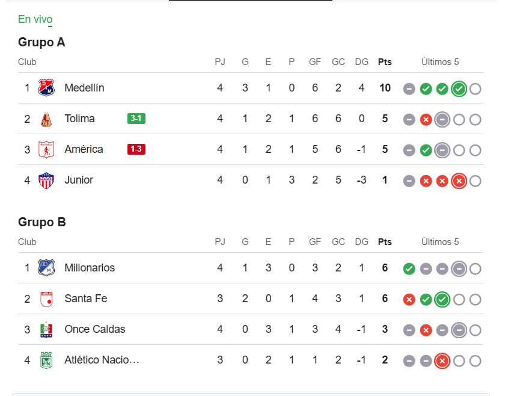Click the Tolima club crest icon
The image size is (532, 396).
46,119
